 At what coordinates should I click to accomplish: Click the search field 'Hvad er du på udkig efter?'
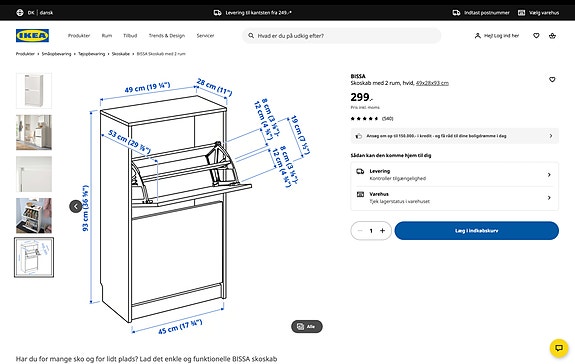(341, 36)
